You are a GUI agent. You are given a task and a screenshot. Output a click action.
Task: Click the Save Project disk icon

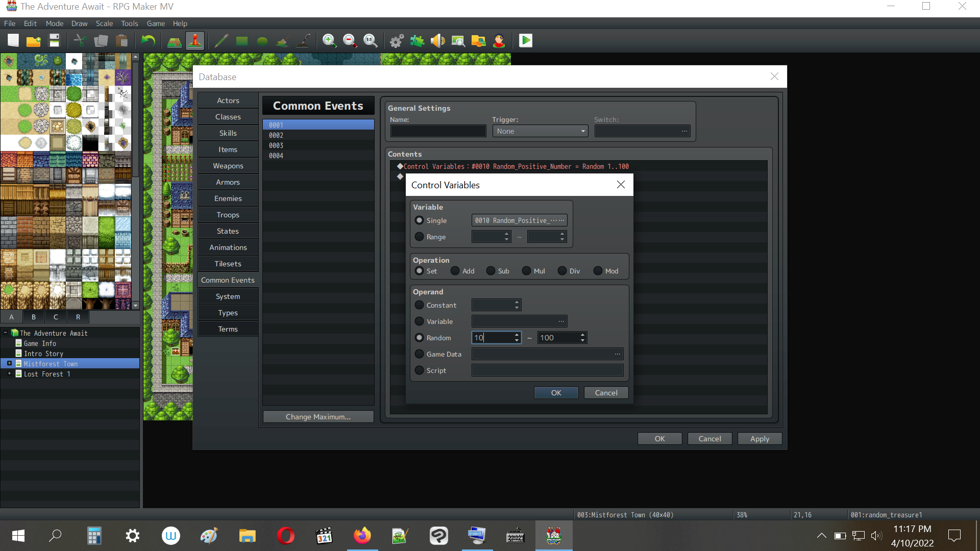(x=54, y=41)
